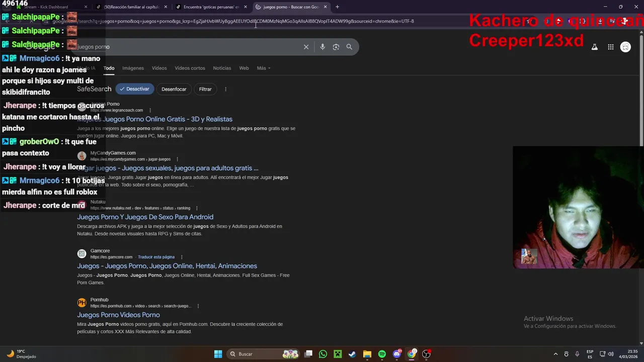Image resolution: width=644 pixels, height=362 pixels.
Task: Open the weather widget showing 19°C
Action: click(x=22, y=354)
